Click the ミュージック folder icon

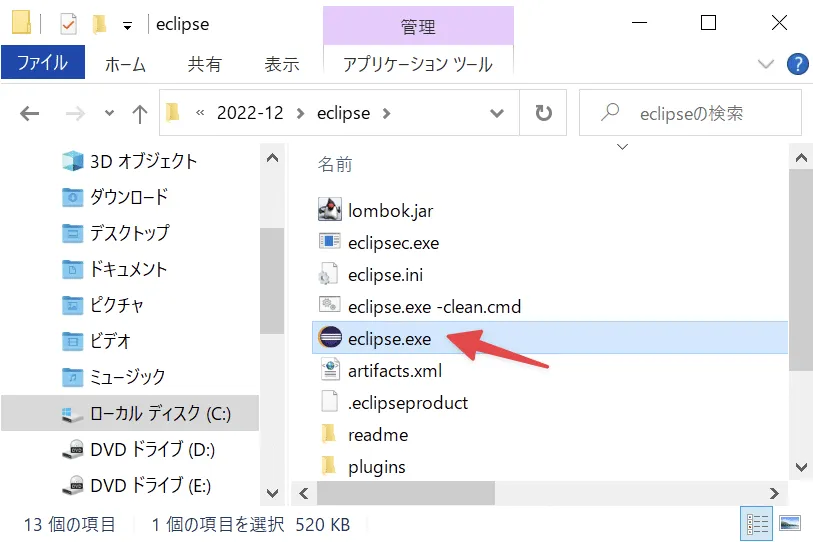(x=73, y=377)
